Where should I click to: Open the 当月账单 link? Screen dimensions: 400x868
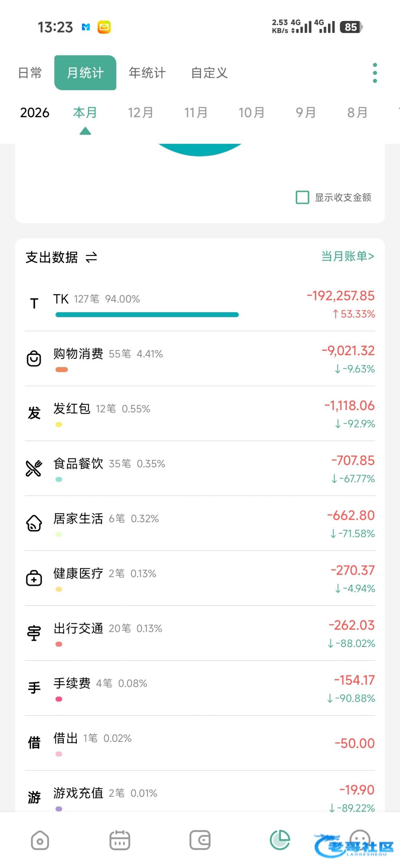pyautogui.click(x=348, y=256)
